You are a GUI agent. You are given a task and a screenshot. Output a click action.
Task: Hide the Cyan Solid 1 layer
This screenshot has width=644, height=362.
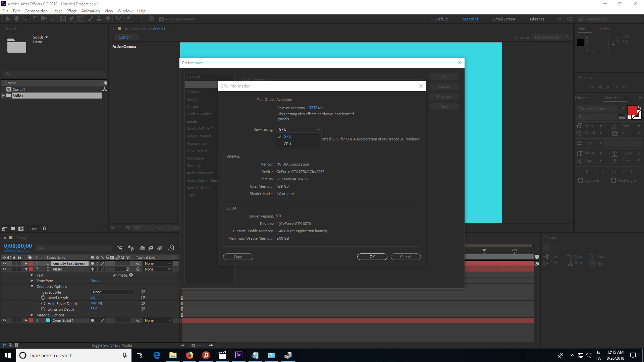coord(4,320)
